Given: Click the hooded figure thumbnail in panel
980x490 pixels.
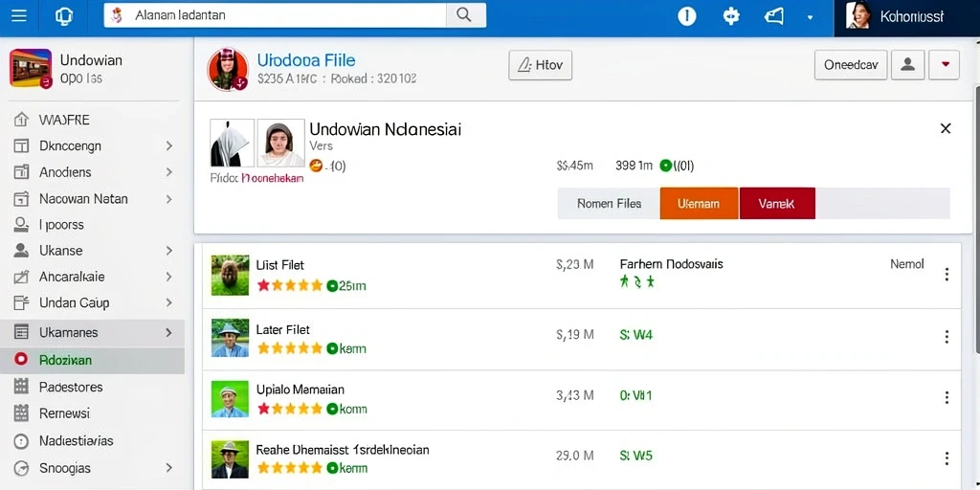Looking at the screenshot, I should (232, 143).
